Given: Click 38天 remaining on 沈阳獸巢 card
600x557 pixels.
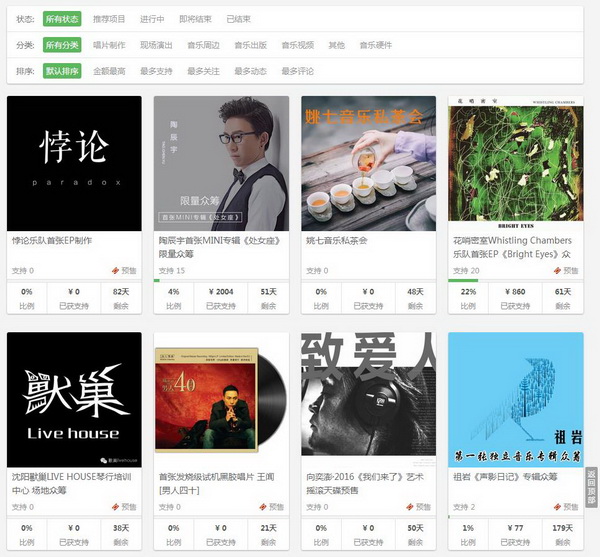Looking at the screenshot, I should (x=121, y=528).
